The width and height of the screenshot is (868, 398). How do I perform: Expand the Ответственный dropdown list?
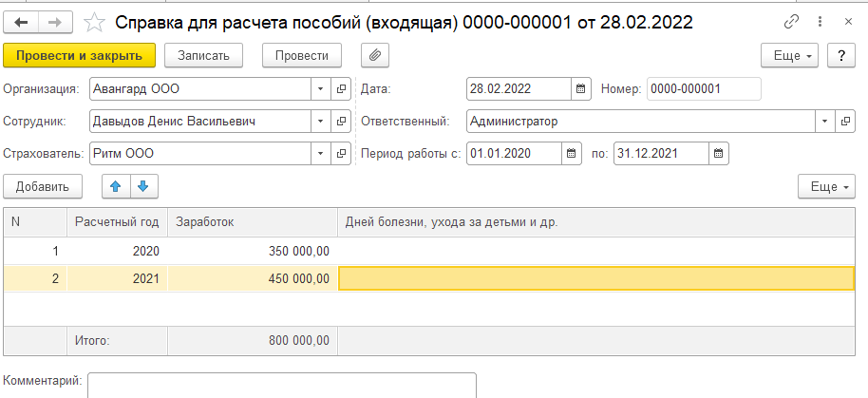pyautogui.click(x=823, y=122)
